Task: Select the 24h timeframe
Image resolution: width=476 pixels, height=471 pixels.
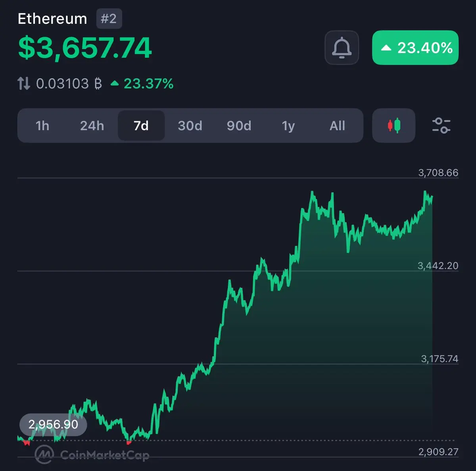Action: (92, 126)
